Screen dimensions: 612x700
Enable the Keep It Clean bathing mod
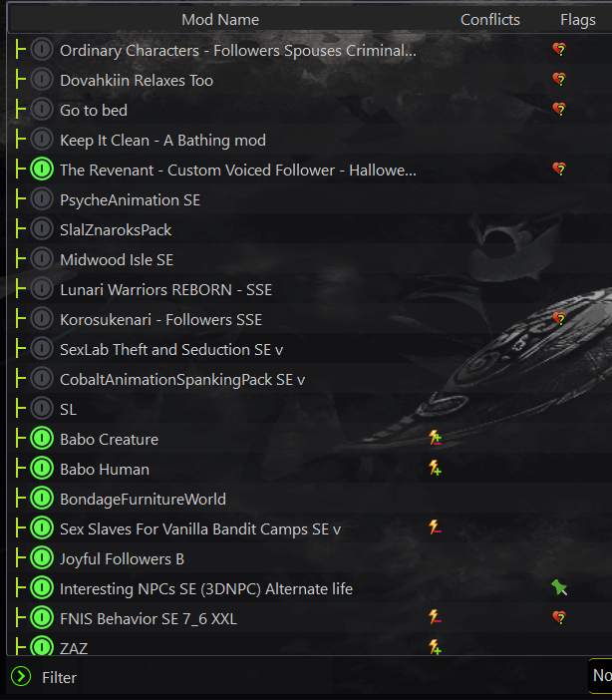[x=42, y=140]
